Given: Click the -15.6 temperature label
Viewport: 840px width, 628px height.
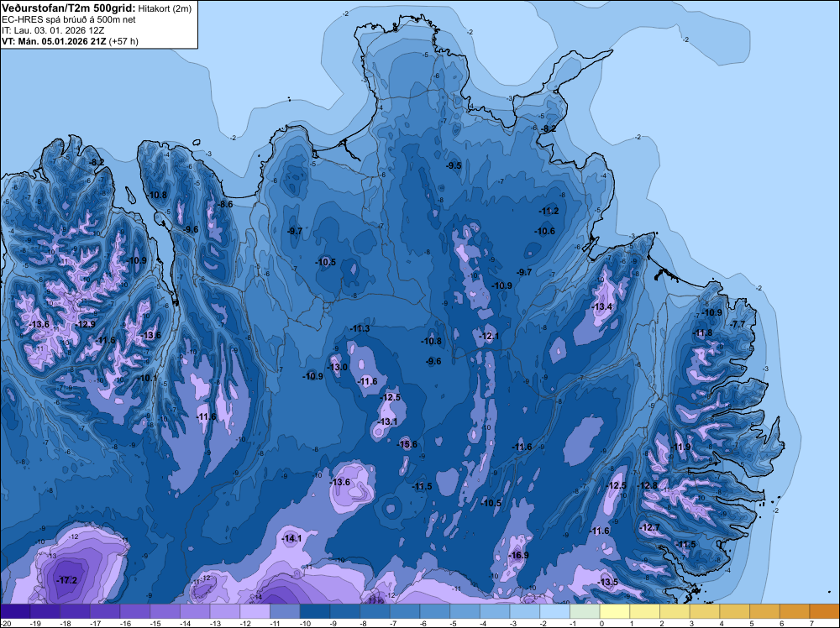Looking at the screenshot, I should (407, 444).
